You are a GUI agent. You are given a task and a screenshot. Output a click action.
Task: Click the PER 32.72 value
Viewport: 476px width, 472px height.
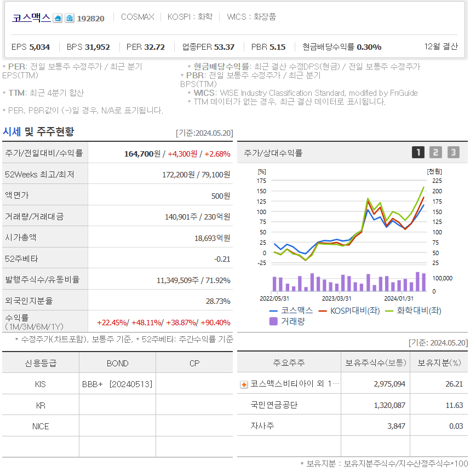pyautogui.click(x=154, y=47)
